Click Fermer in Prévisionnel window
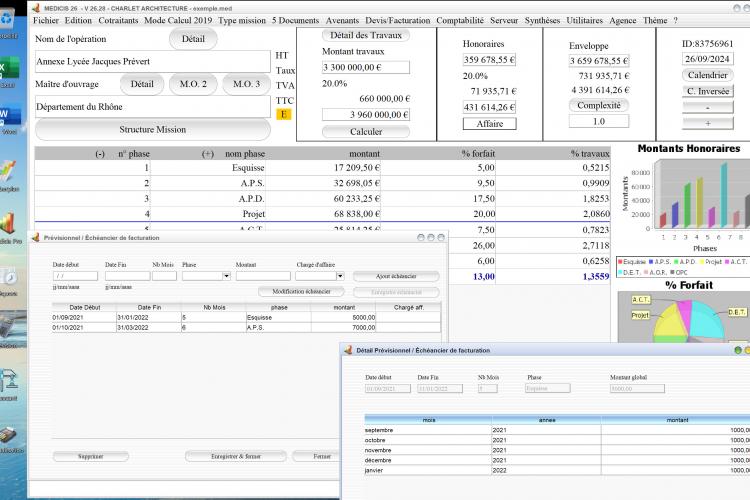Viewport: 750px width, 500px height. tap(316, 456)
